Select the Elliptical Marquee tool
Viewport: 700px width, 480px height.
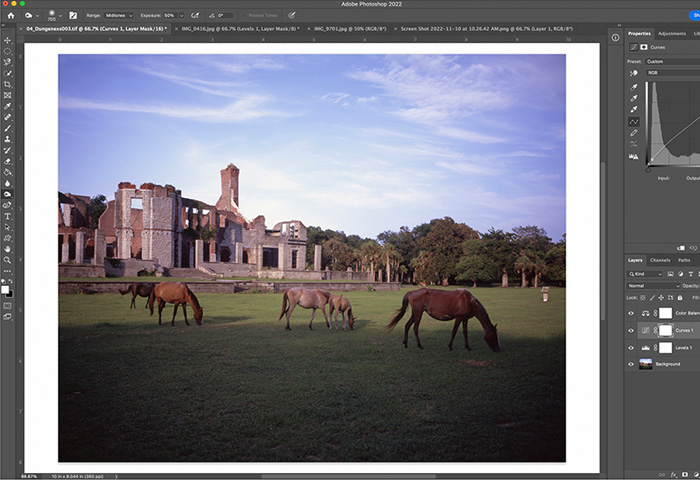(x=8, y=51)
